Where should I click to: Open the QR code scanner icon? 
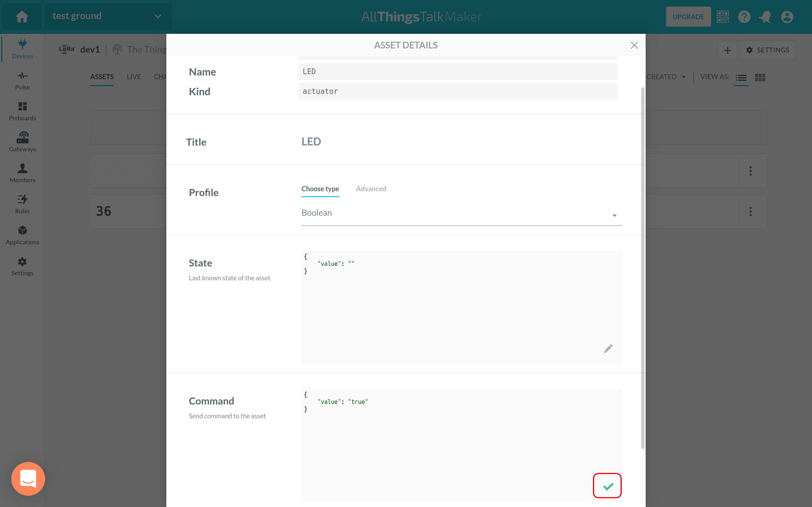pos(723,17)
